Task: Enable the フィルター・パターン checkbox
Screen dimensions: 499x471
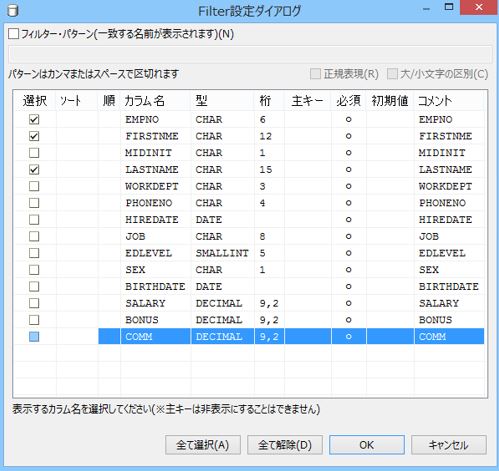Action: click(14, 34)
